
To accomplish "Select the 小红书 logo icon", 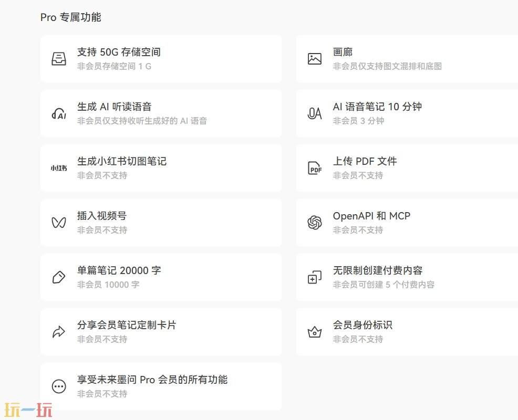I will click(58, 167).
